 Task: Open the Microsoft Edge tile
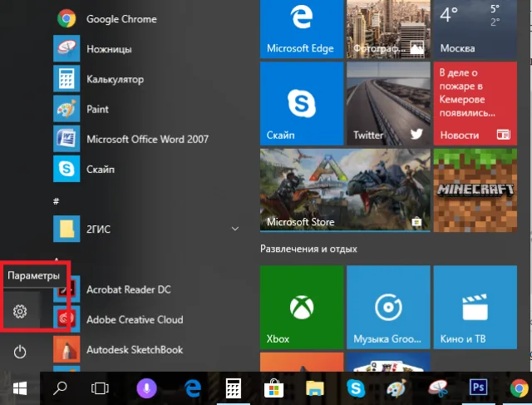[x=302, y=28]
